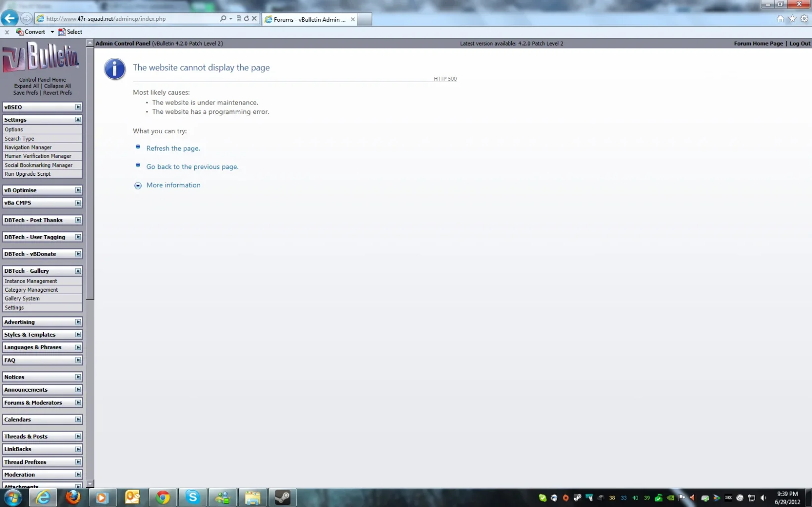Open Human Verification Manager
812x507 pixels.
coord(42,156)
